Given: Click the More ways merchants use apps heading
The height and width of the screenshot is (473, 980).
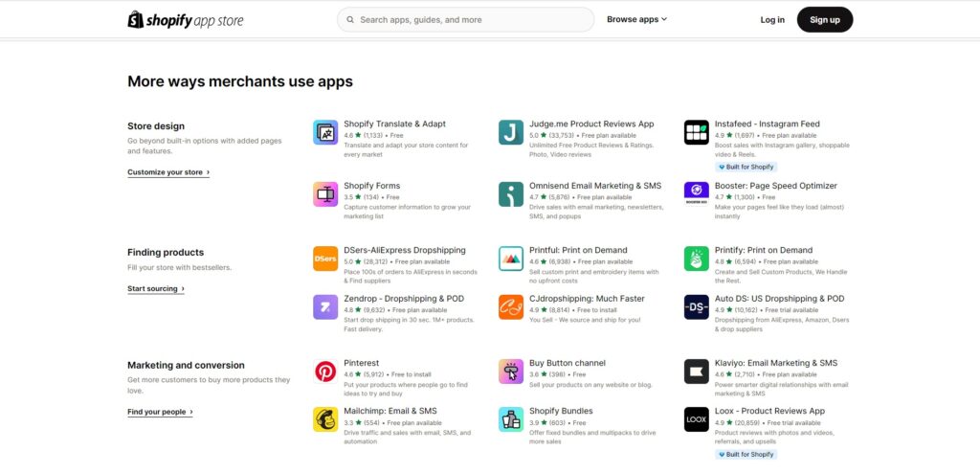Looking at the screenshot, I should (240, 81).
